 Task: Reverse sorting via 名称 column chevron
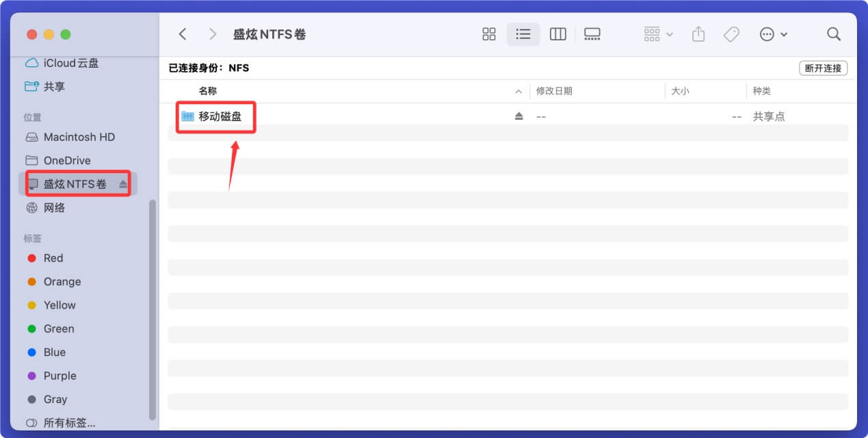click(518, 90)
